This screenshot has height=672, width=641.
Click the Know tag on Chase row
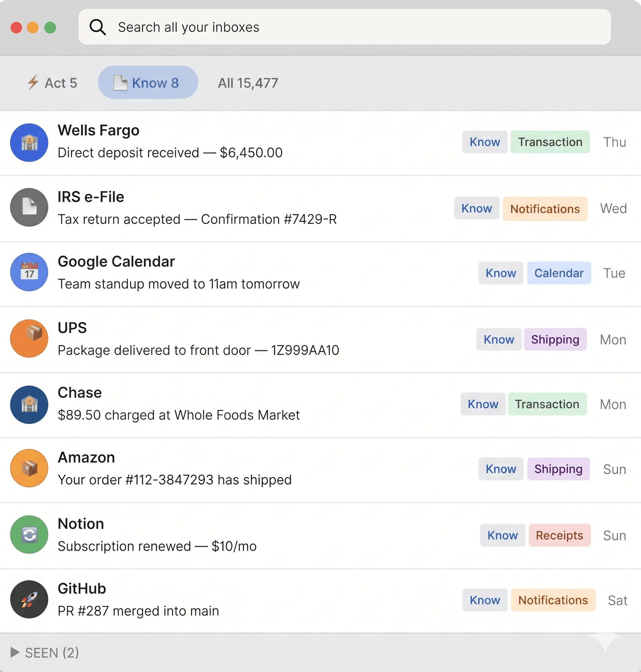coord(483,404)
